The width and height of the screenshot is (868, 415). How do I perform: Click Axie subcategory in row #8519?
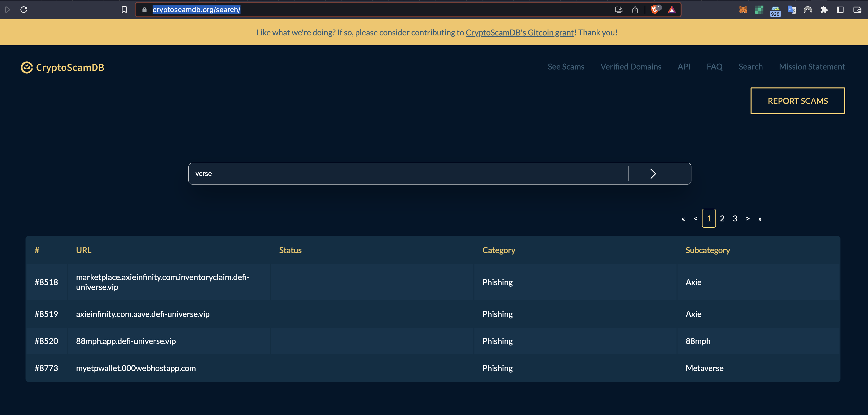click(693, 314)
